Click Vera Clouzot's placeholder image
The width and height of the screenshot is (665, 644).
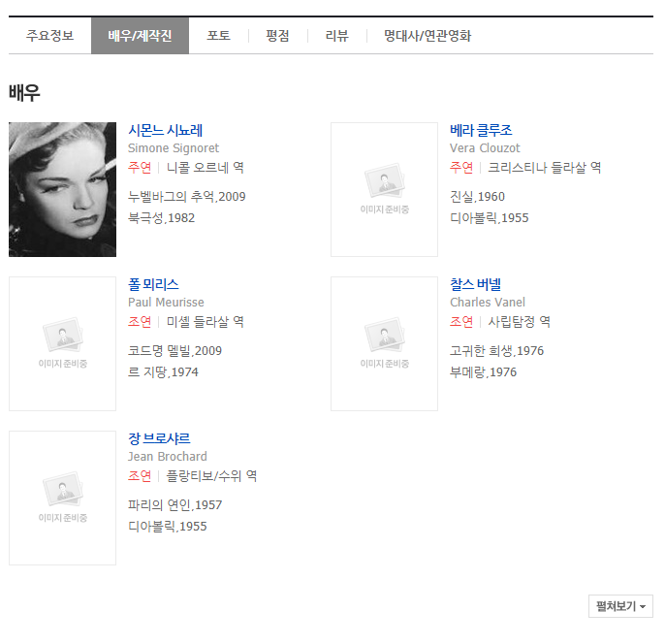click(384, 189)
